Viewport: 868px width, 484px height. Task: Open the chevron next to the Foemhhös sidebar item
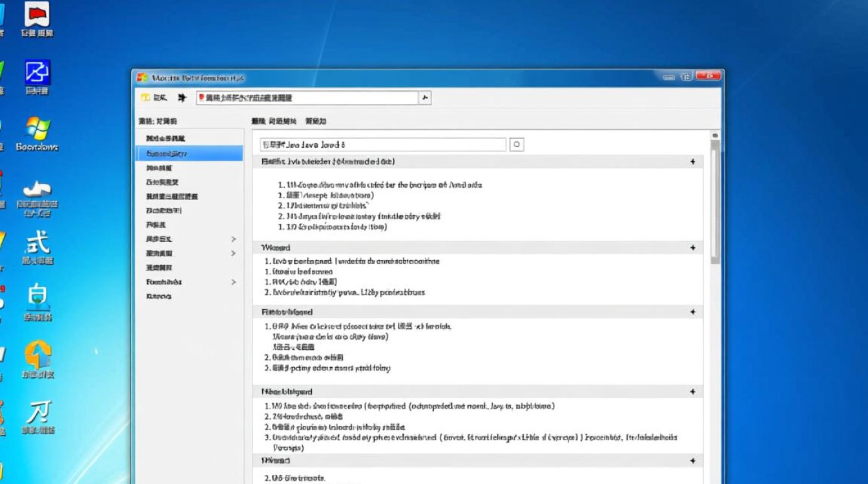pos(234,282)
